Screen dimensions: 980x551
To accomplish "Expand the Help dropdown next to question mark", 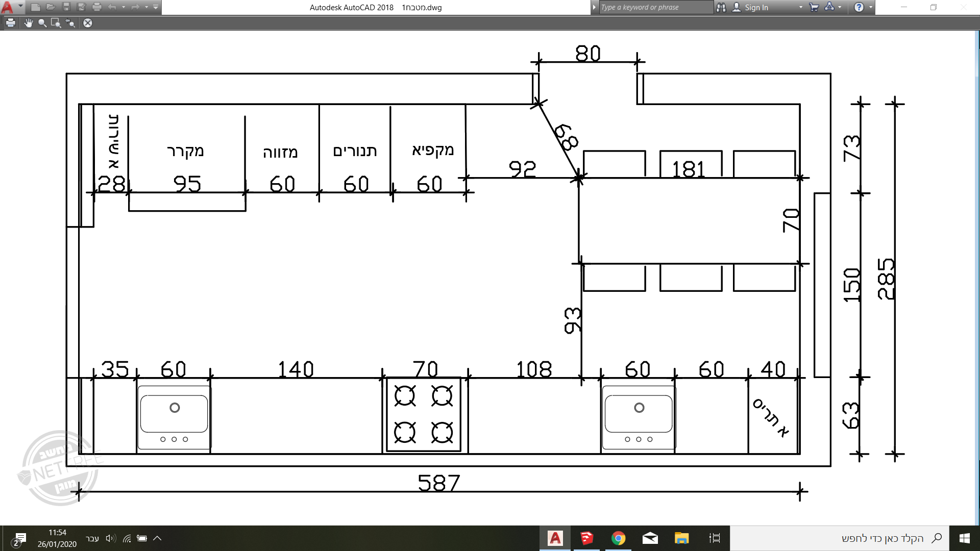I will 871,7.
